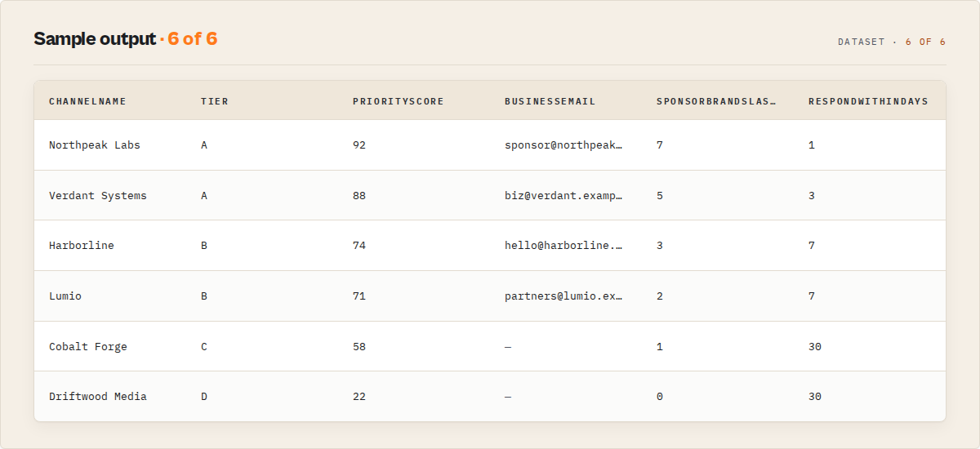Click priority score 71

point(359,296)
